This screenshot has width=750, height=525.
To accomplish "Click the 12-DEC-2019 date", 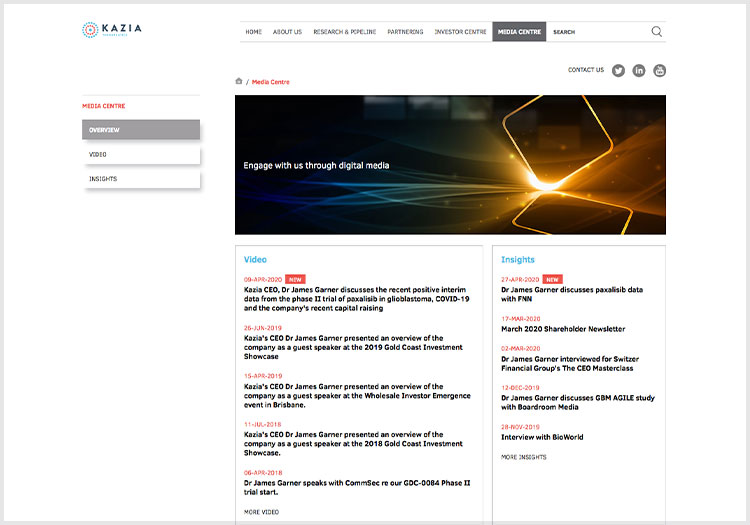I will [520, 387].
